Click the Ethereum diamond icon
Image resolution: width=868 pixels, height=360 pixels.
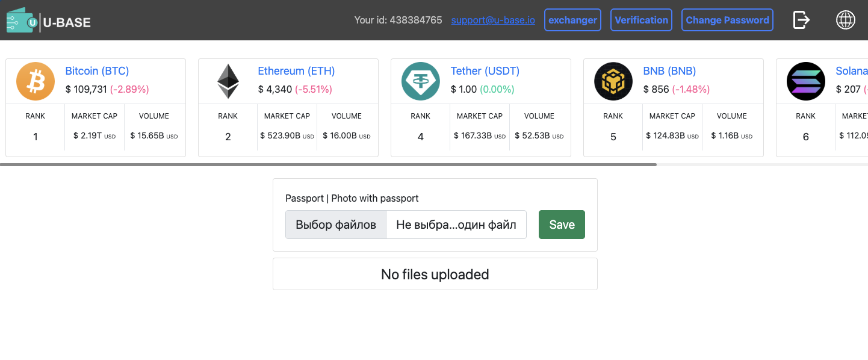point(228,81)
